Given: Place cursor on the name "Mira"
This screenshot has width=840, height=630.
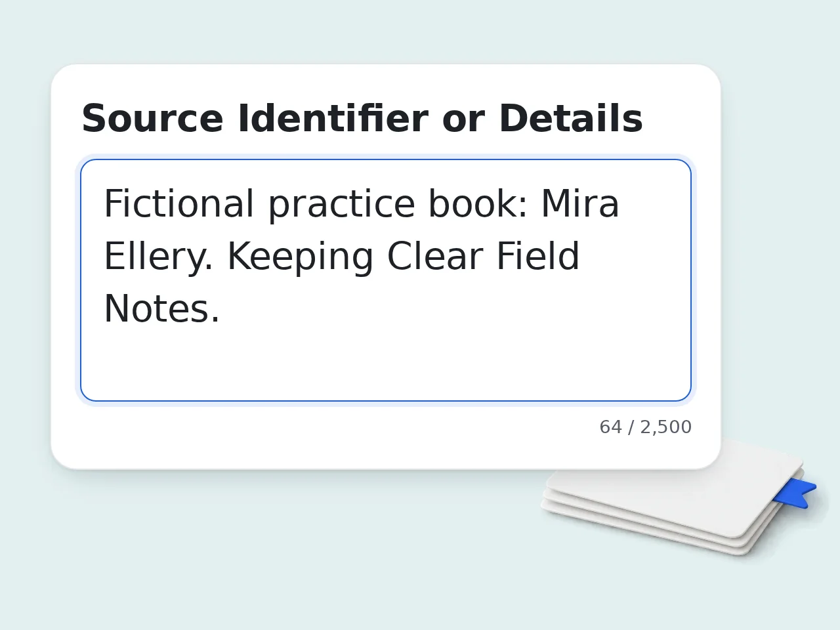Looking at the screenshot, I should [580, 204].
